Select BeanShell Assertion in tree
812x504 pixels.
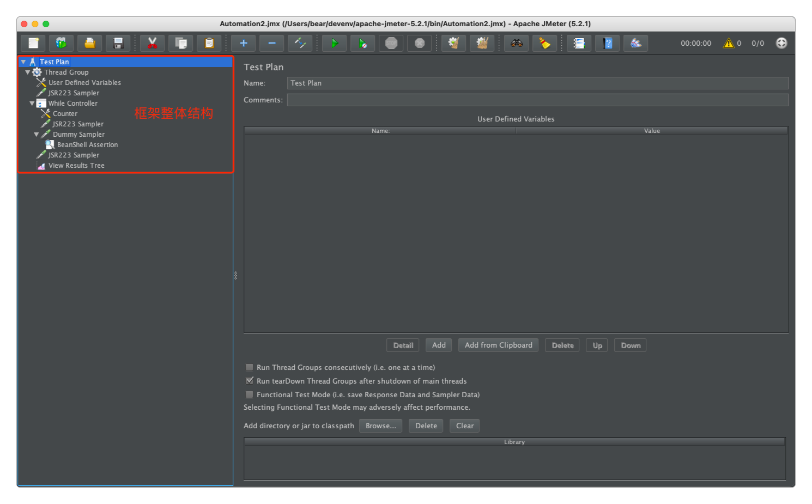[87, 145]
